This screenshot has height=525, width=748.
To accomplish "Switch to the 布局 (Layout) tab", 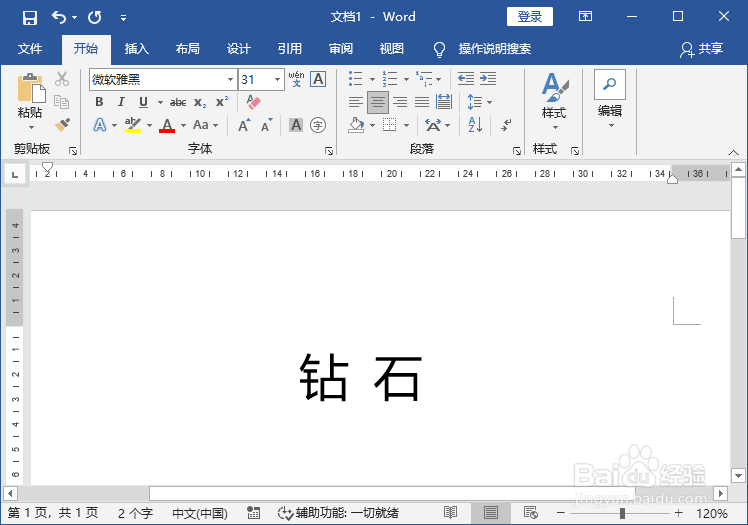I will [x=187, y=49].
